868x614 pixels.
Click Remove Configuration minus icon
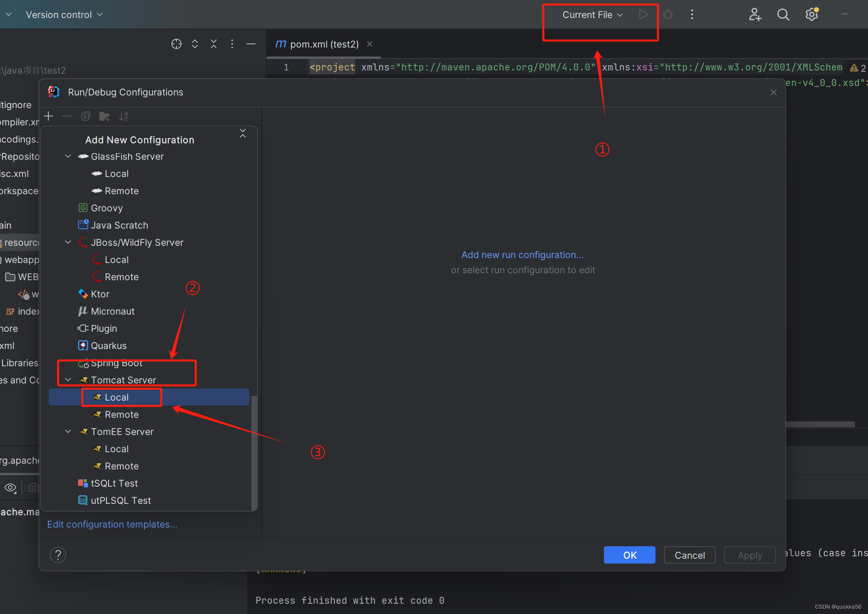67,116
